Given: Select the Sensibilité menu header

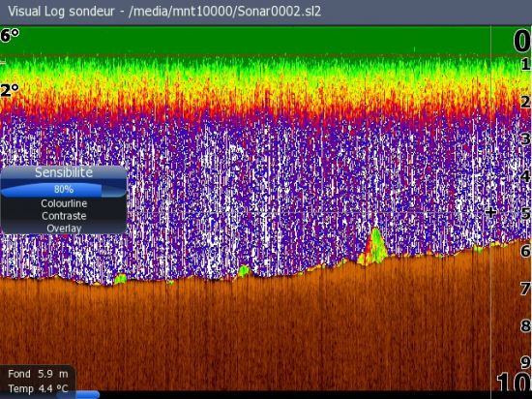Looking at the screenshot, I should pos(64,172).
